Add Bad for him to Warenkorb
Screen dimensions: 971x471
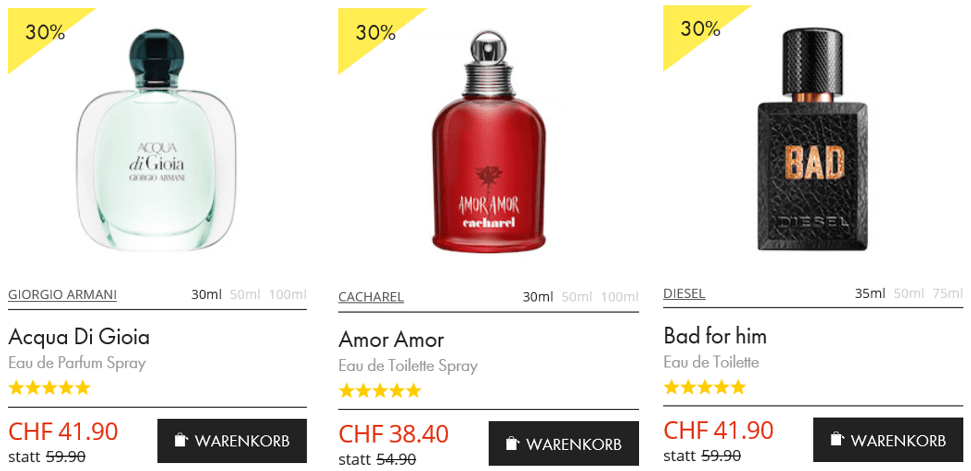(888, 439)
